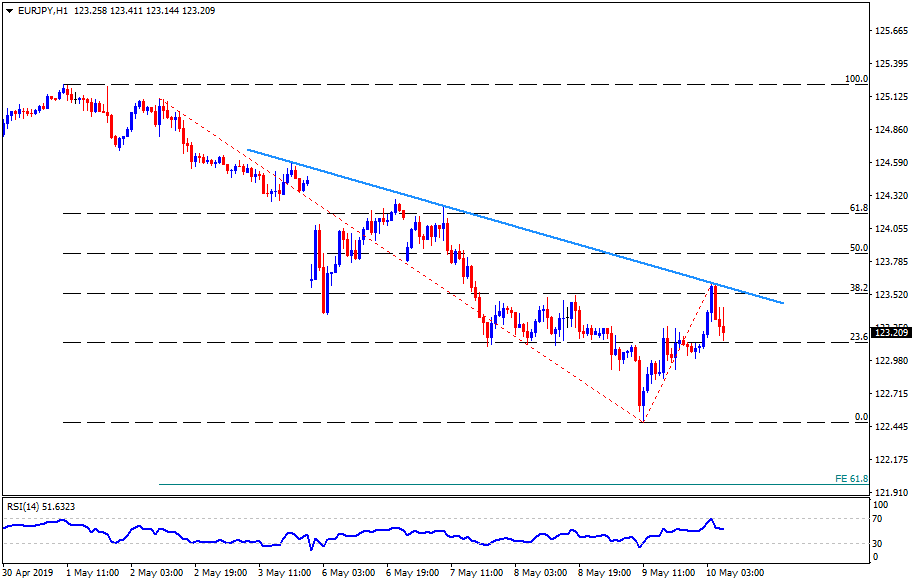Click the RSI(14) indicator label
The height and width of the screenshot is (584, 915).
pos(40,507)
